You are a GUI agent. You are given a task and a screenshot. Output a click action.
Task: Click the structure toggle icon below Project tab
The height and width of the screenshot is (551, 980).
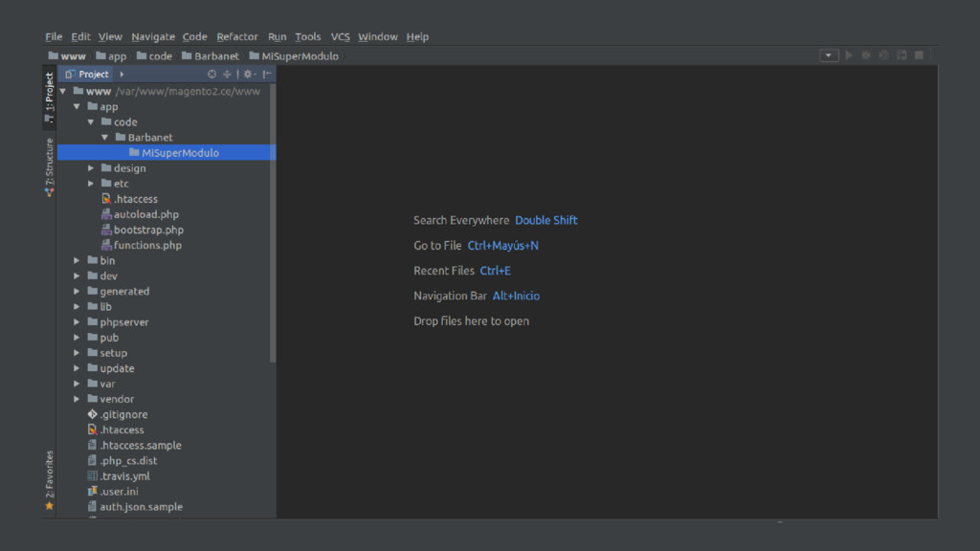[50, 118]
